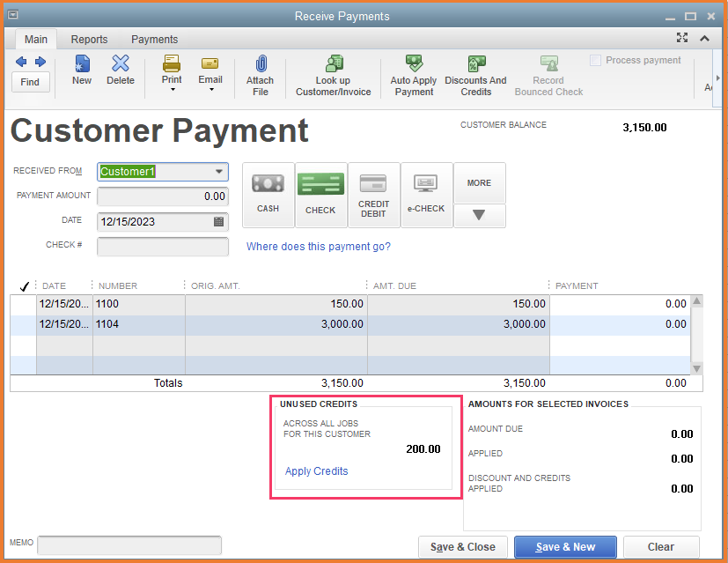Toggle the Process payment checkbox
The width and height of the screenshot is (728, 563).
595,61
